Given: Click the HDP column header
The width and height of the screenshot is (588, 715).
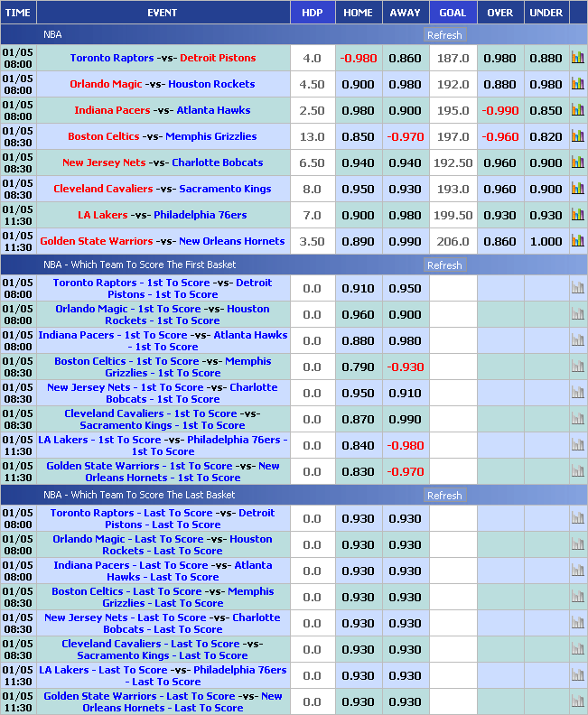Looking at the screenshot, I should pyautogui.click(x=312, y=13).
